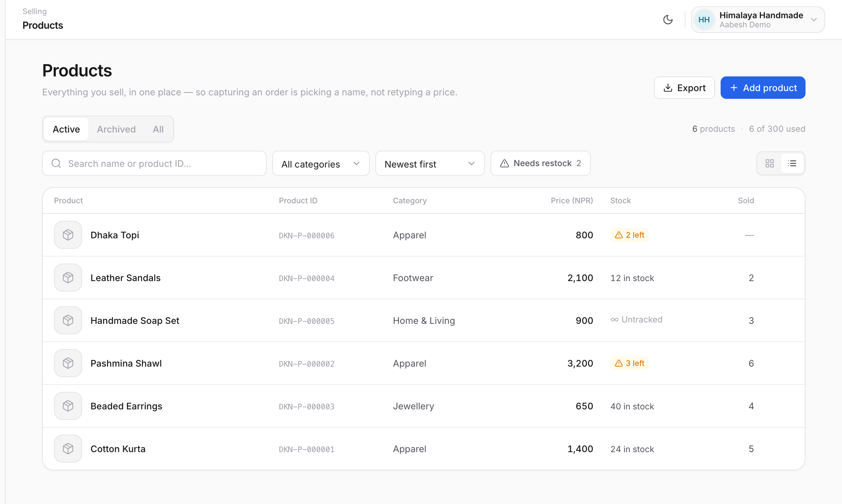Click the Export button

point(684,88)
